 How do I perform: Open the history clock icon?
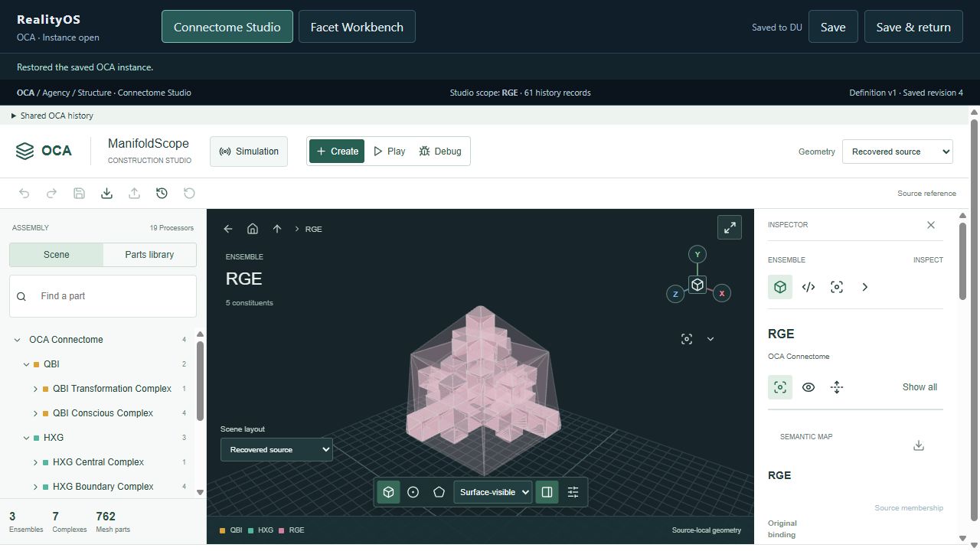(162, 194)
